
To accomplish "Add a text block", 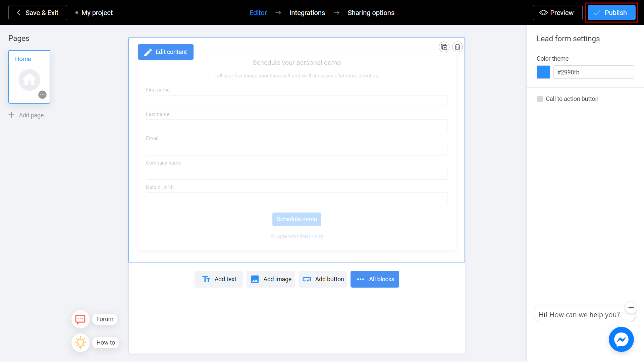I will [x=219, y=279].
